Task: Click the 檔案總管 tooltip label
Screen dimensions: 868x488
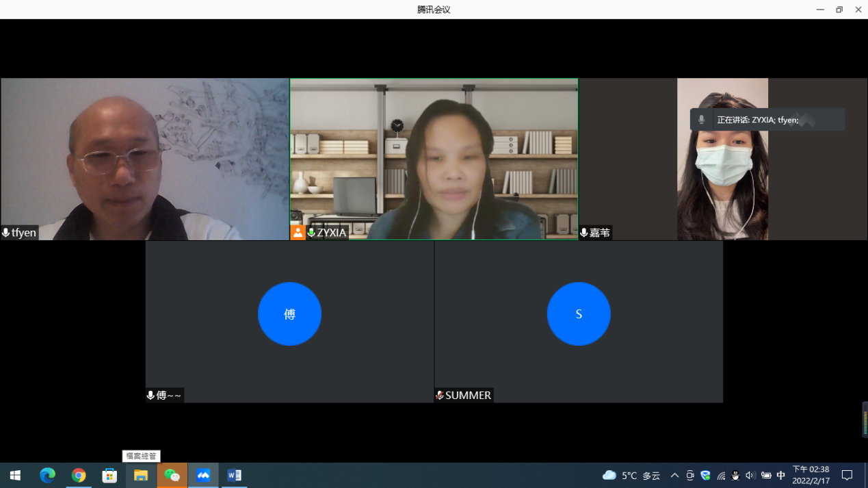Action: pyautogui.click(x=142, y=456)
